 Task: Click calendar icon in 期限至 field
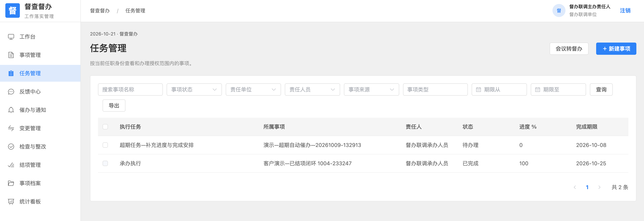[x=537, y=90]
